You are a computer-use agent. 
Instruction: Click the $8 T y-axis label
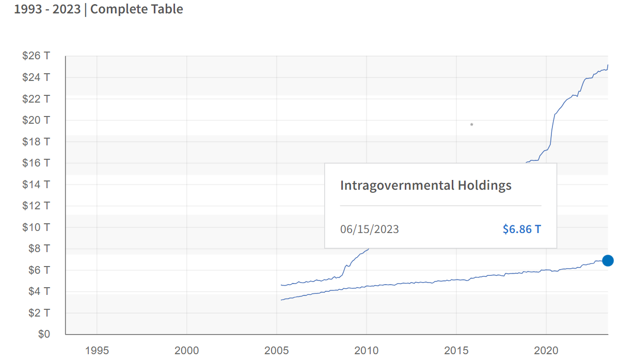(39, 249)
